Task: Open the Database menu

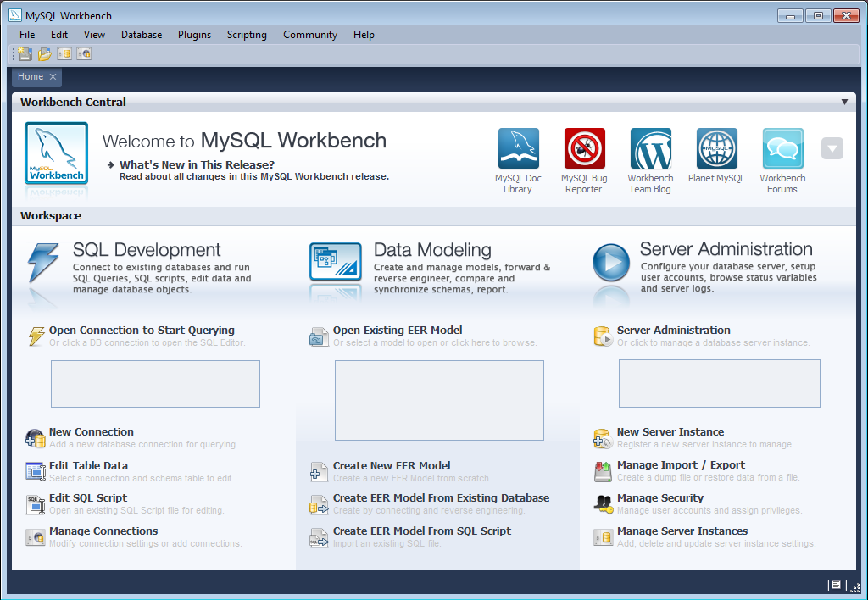Action: 142,34
